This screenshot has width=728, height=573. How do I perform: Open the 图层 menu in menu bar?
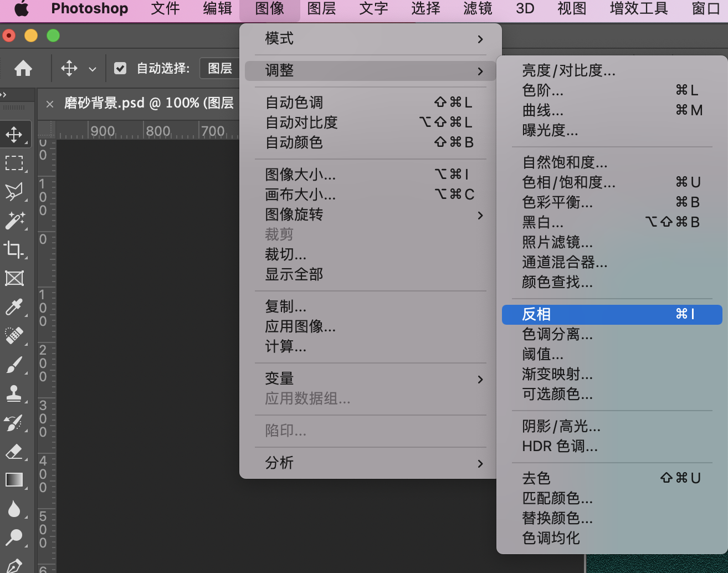tap(321, 9)
